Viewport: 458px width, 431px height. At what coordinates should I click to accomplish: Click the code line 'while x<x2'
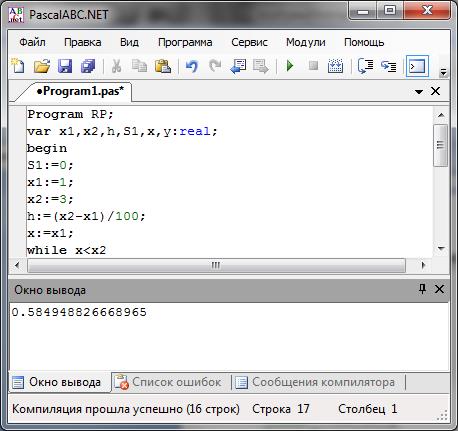(x=66, y=250)
